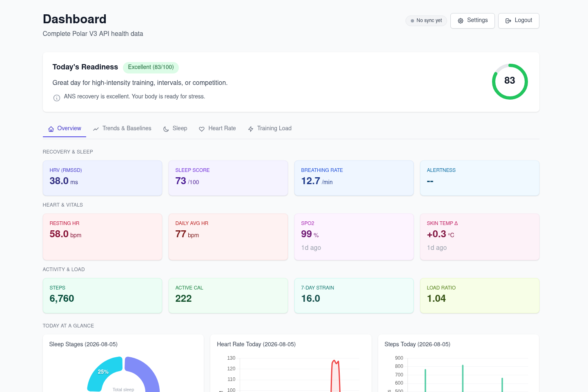Click the gear icon in Settings button
588x392 pixels.
point(461,21)
